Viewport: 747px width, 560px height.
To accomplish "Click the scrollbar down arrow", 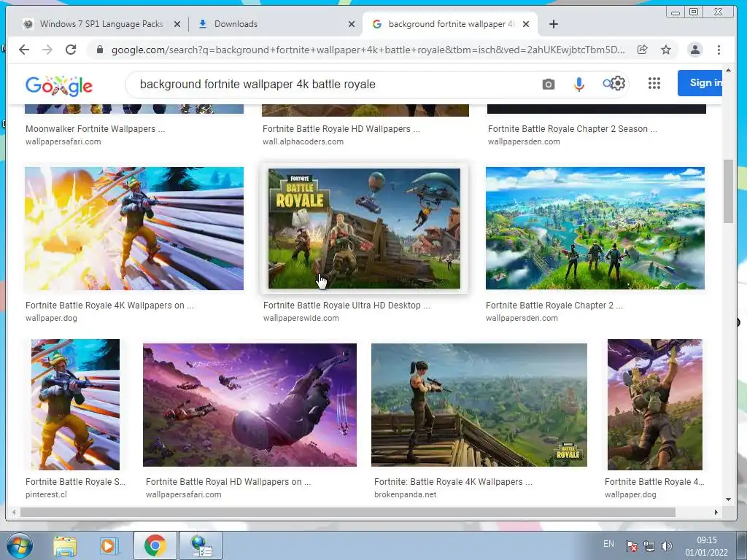I will (728, 499).
